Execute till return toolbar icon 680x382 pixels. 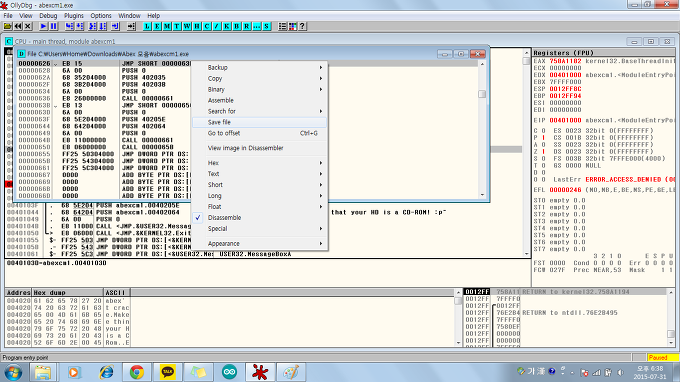[x=115, y=26]
